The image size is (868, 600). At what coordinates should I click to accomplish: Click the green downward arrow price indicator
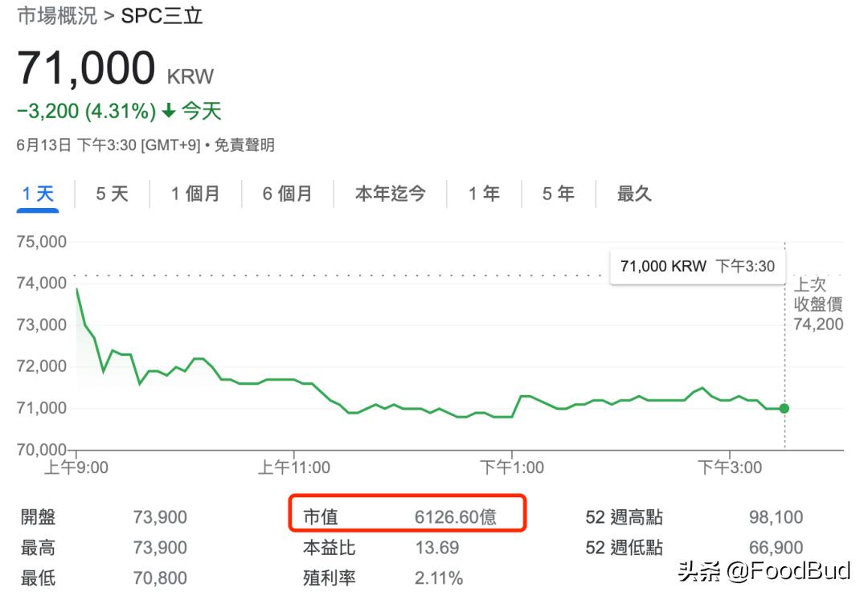[168, 111]
